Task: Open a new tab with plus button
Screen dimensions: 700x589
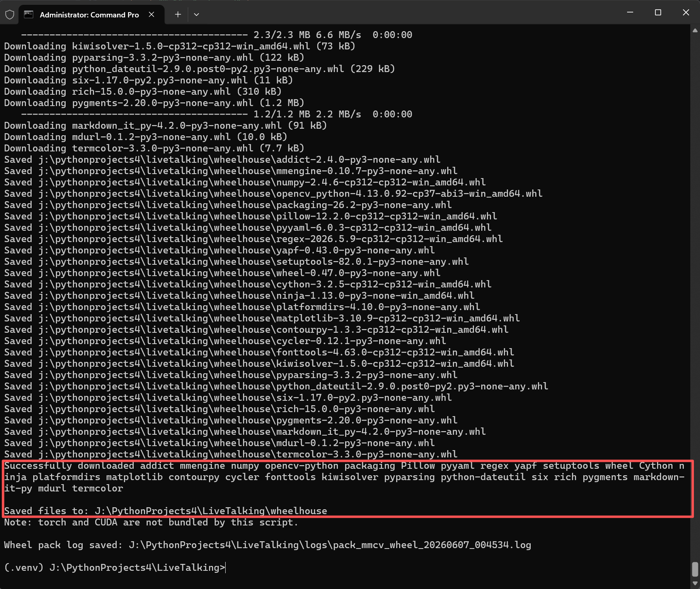Action: (178, 15)
